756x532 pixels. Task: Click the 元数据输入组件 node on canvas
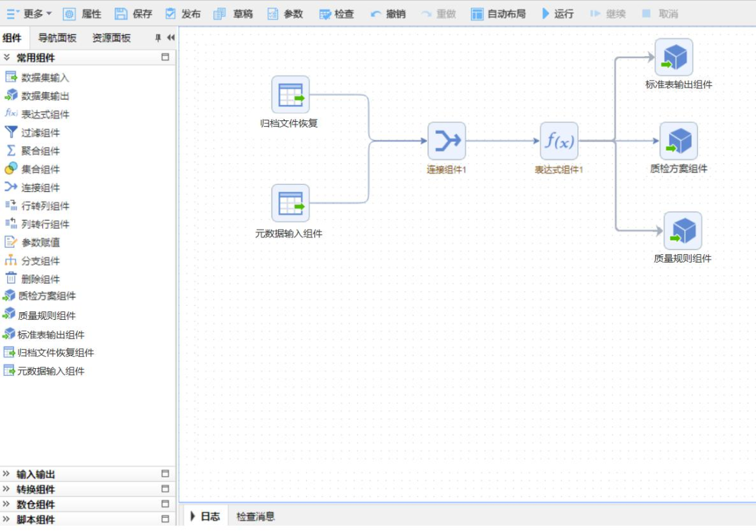coord(290,204)
